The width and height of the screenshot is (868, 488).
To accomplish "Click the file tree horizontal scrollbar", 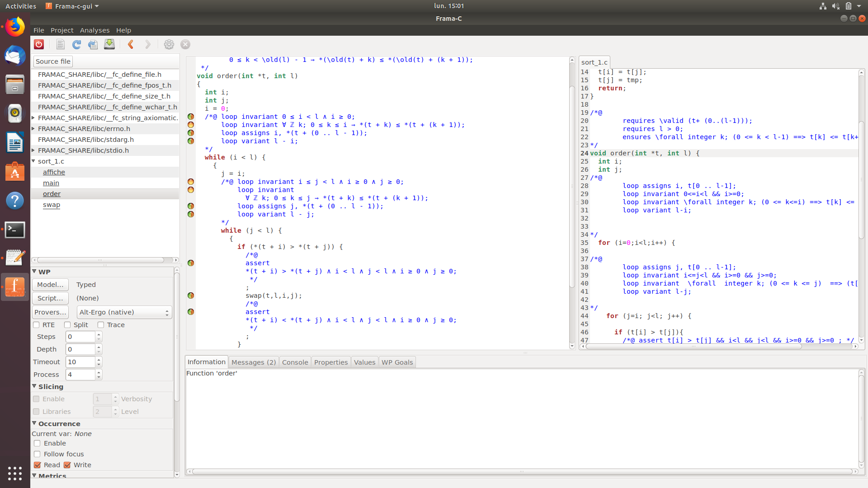I will [100, 260].
